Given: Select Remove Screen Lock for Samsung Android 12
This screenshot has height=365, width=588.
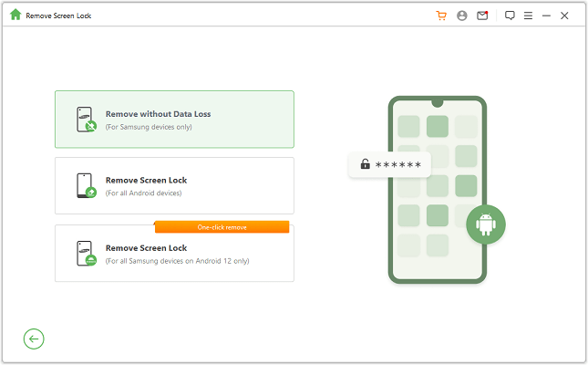Looking at the screenshot, I should [174, 254].
